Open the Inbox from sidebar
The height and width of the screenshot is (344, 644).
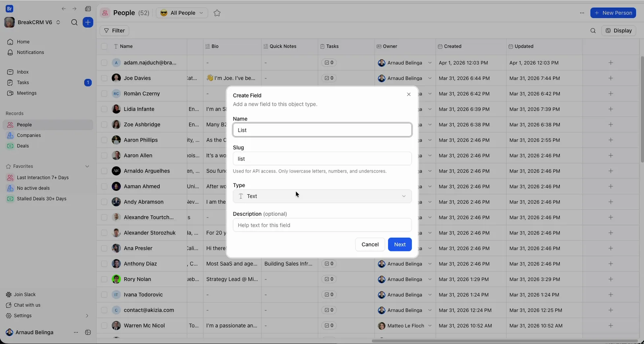[23, 72]
